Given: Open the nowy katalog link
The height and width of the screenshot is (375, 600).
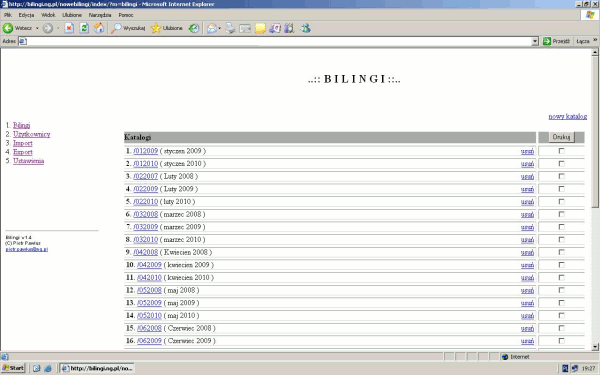Looking at the screenshot, I should pyautogui.click(x=567, y=116).
